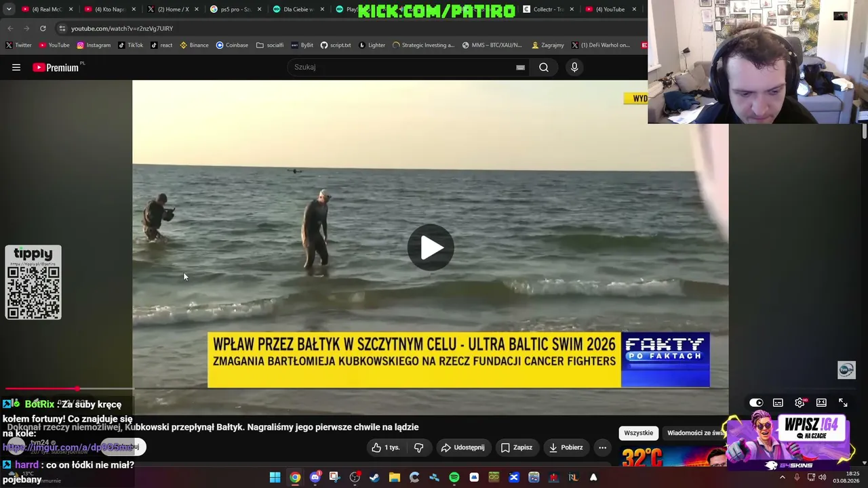Open Google Chrome from the taskbar
Viewport: 868px width, 488px height.
(x=295, y=478)
